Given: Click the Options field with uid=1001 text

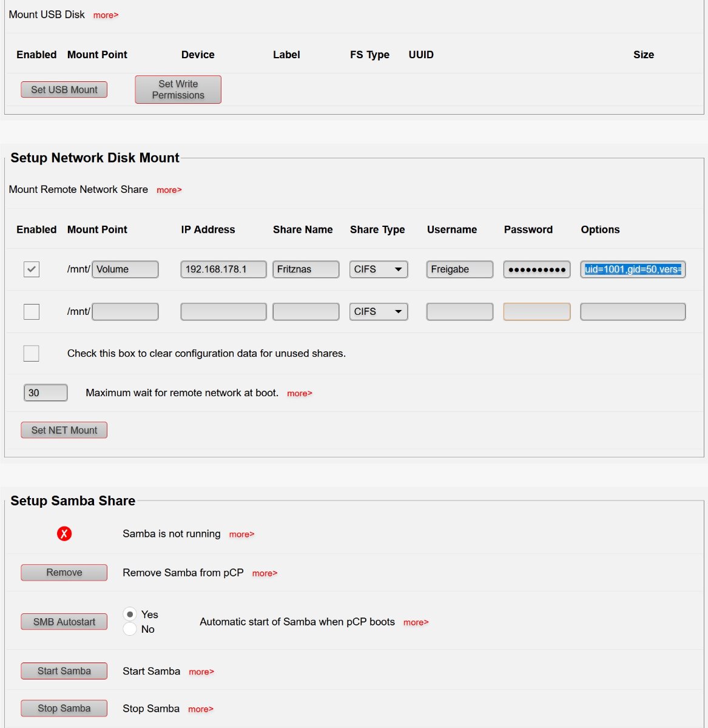Looking at the screenshot, I should coord(633,269).
